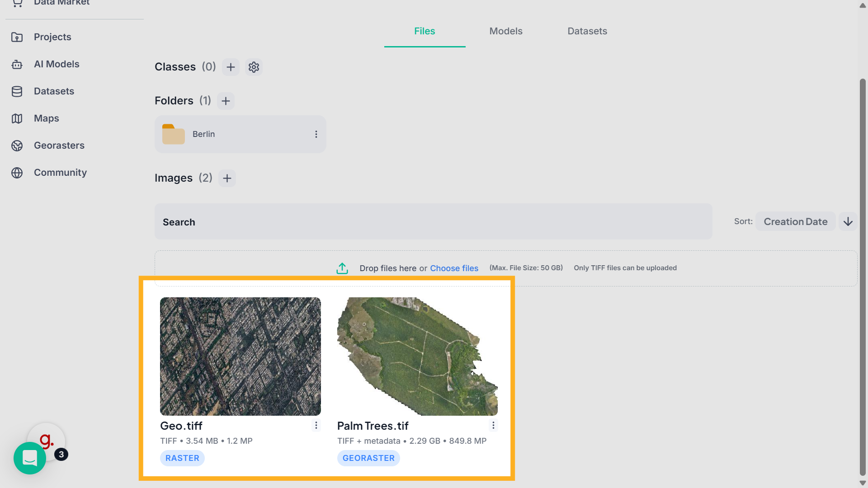Click 'TIFF • 3.54 MB • 1.2 MP' details
This screenshot has height=488, width=868.
click(206, 441)
